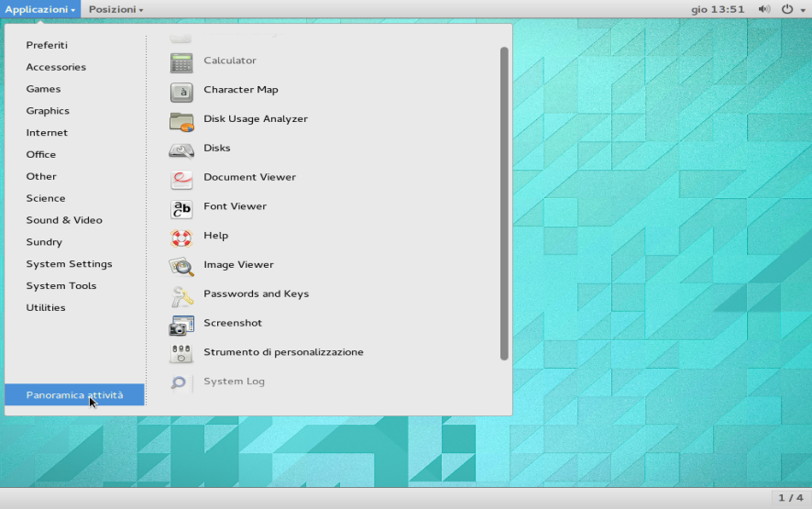Open the Help lifebuoy icon
The height and width of the screenshot is (509, 812).
click(x=181, y=237)
